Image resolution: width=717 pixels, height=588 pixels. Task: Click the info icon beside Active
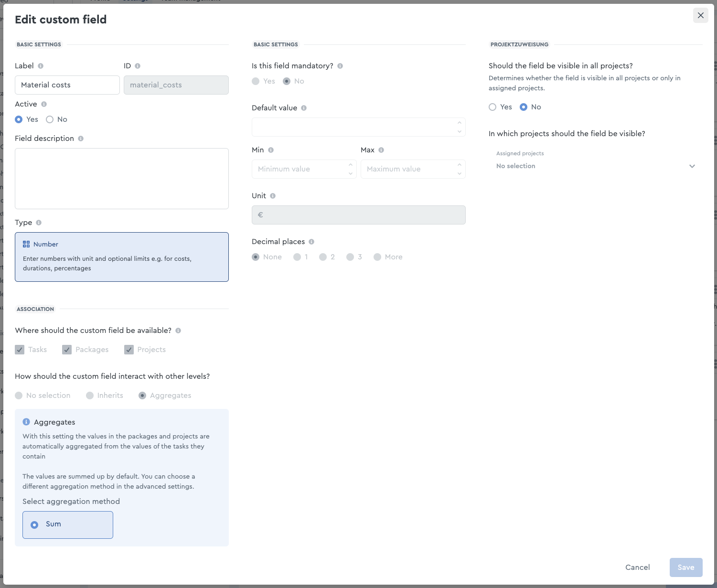tap(44, 104)
